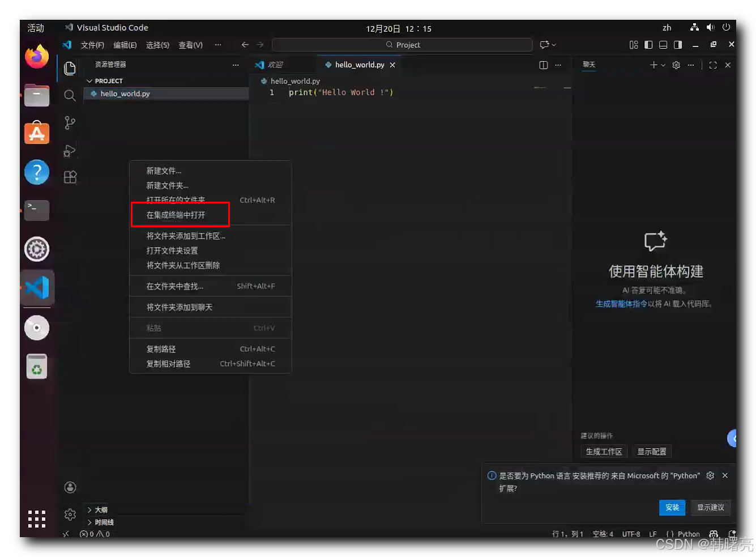Viewport: 756px width, 557px height.
Task: Open the Search view in the activity bar
Action: point(70,95)
